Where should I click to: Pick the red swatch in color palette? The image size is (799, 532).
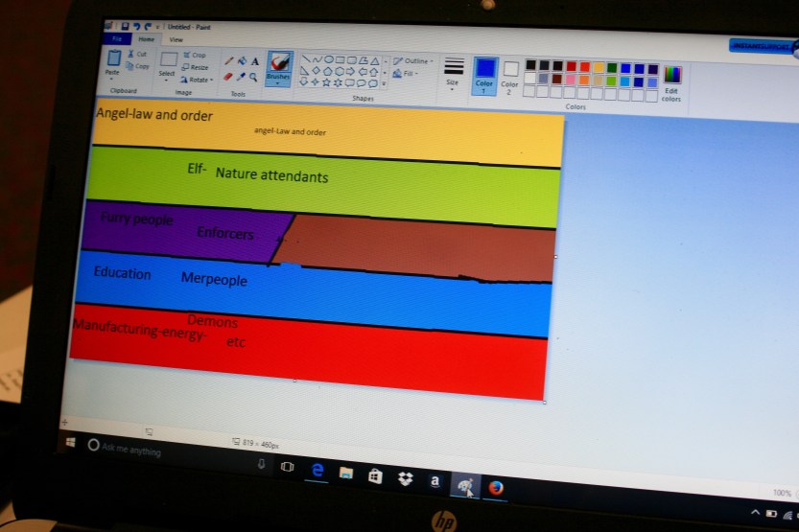pos(584,67)
